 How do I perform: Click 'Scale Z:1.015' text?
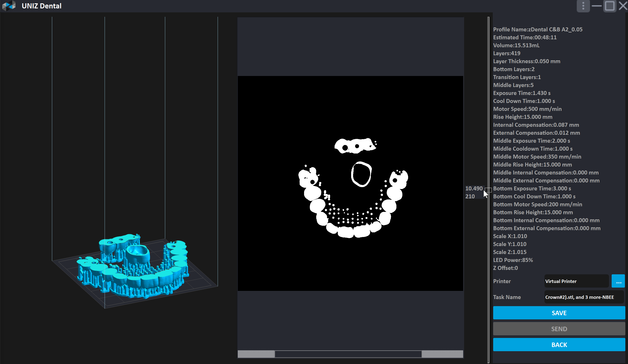click(510, 252)
